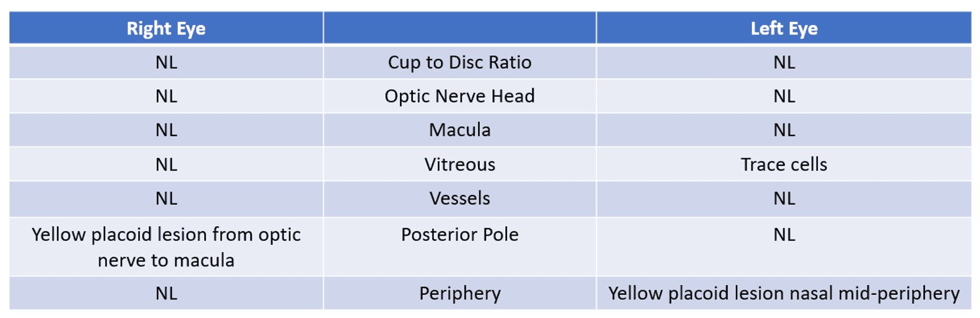Click the Yellow placoid lesion nasal mid-periphery cell
980x318 pixels.
[784, 293]
